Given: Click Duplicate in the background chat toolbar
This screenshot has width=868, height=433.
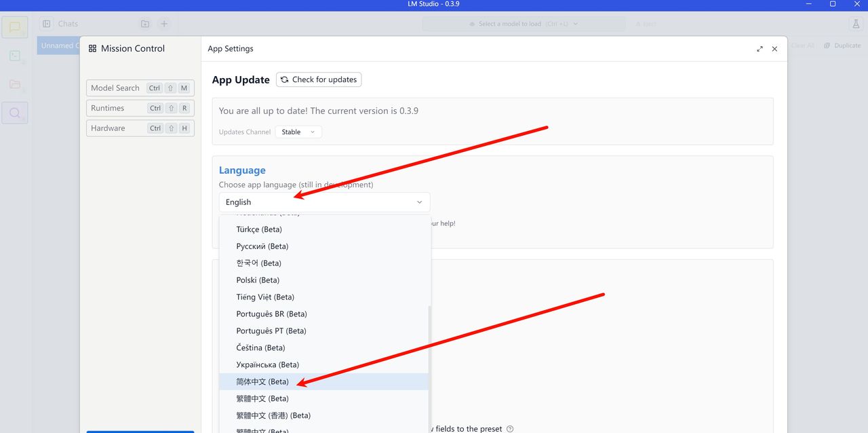Looking at the screenshot, I should 842,45.
